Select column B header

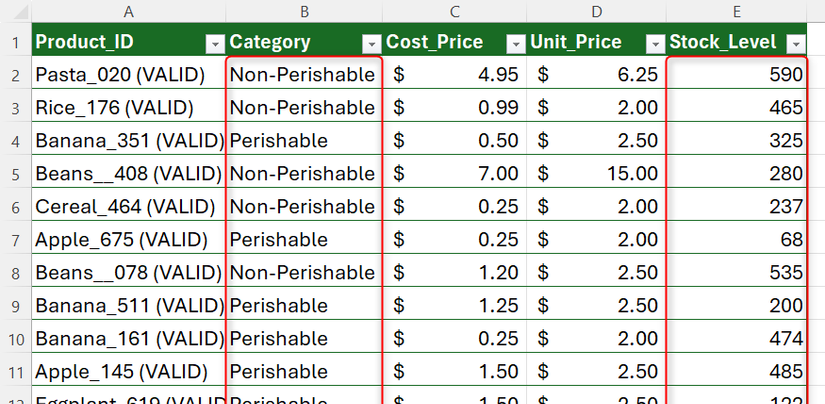(x=305, y=12)
